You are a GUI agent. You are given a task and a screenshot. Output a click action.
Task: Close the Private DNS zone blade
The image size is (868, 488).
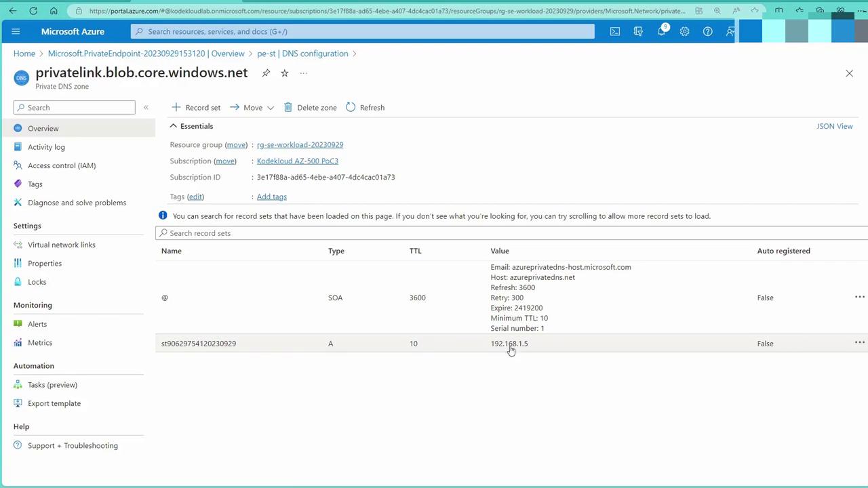coord(849,73)
